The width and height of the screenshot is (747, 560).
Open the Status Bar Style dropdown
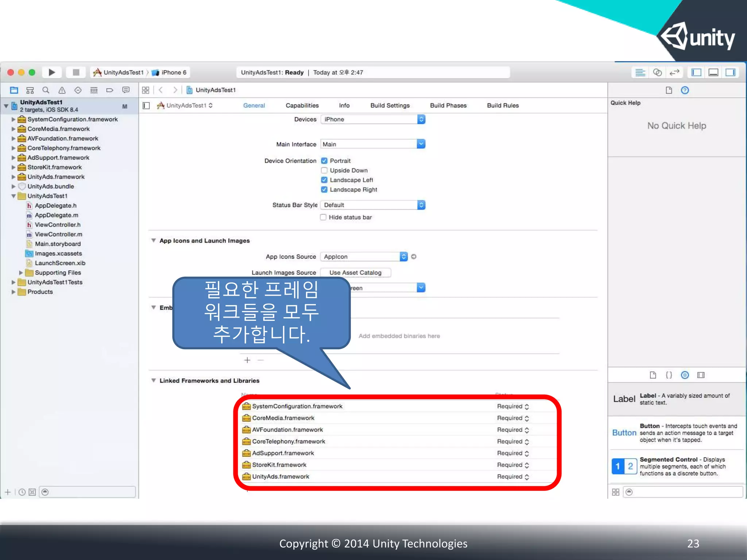pyautogui.click(x=373, y=205)
